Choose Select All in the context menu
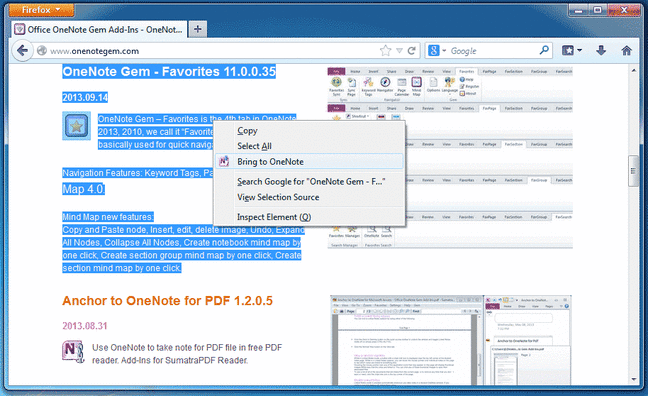 [x=309, y=146]
